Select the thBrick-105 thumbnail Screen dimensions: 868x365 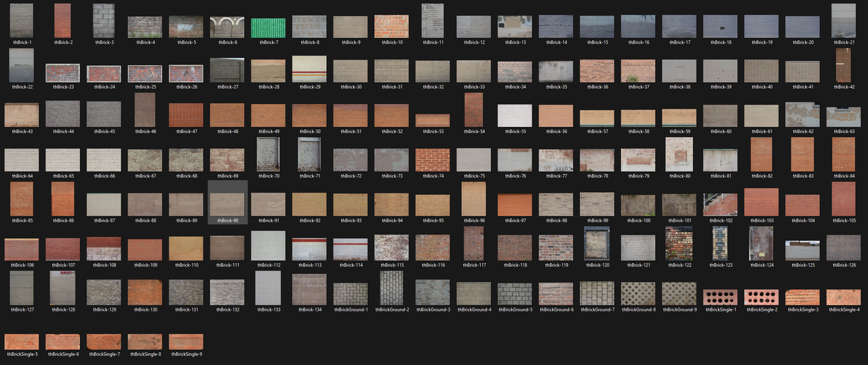pos(844,199)
